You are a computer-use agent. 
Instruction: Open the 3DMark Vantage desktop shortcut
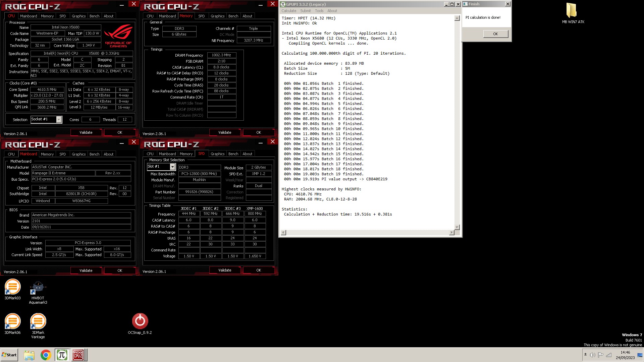(38, 326)
